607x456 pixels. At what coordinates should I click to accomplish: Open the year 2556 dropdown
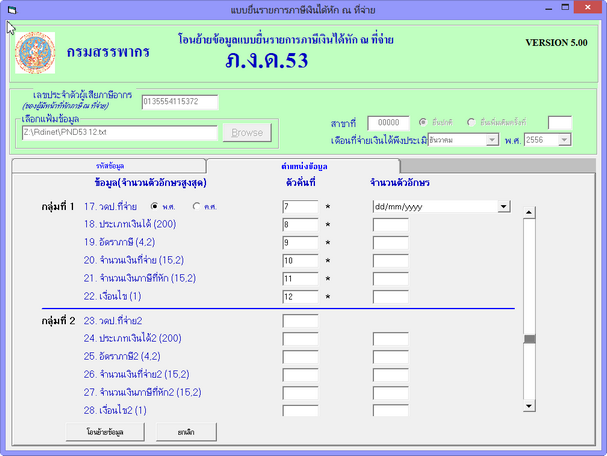click(564, 140)
